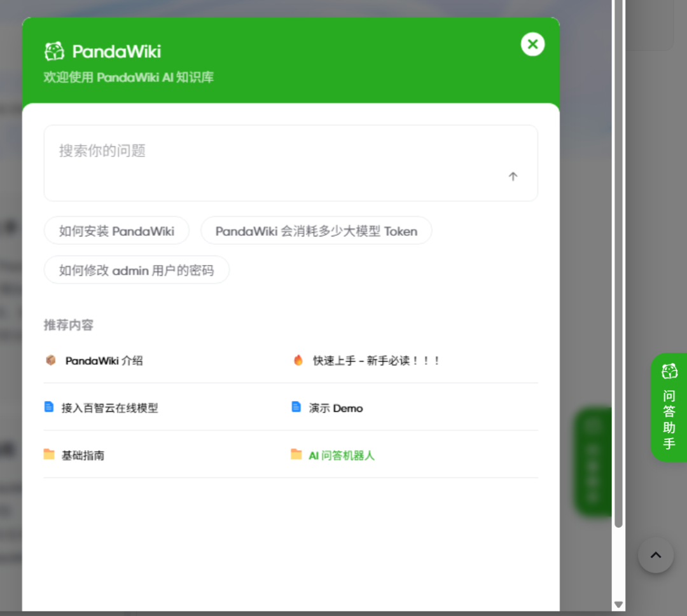Click the back-to-top arrow icon
687x616 pixels.
[x=655, y=554]
